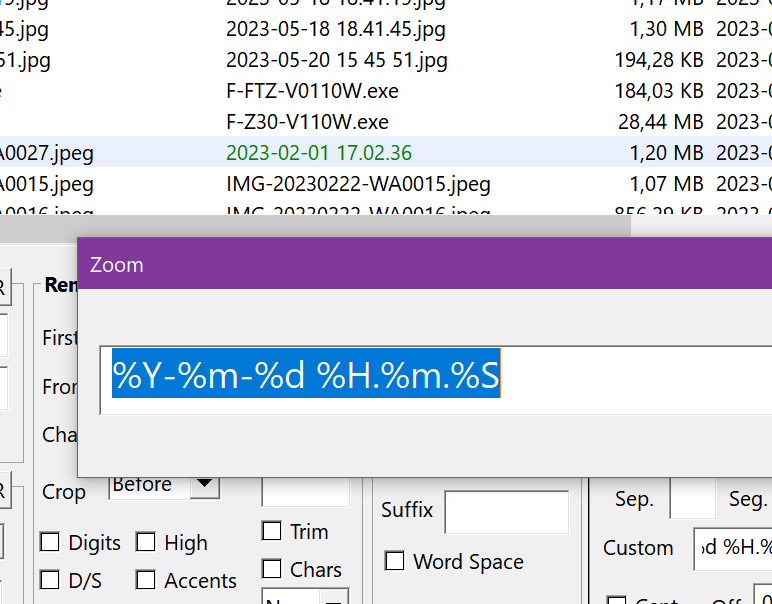Click the Sep. separator input box

(691, 499)
